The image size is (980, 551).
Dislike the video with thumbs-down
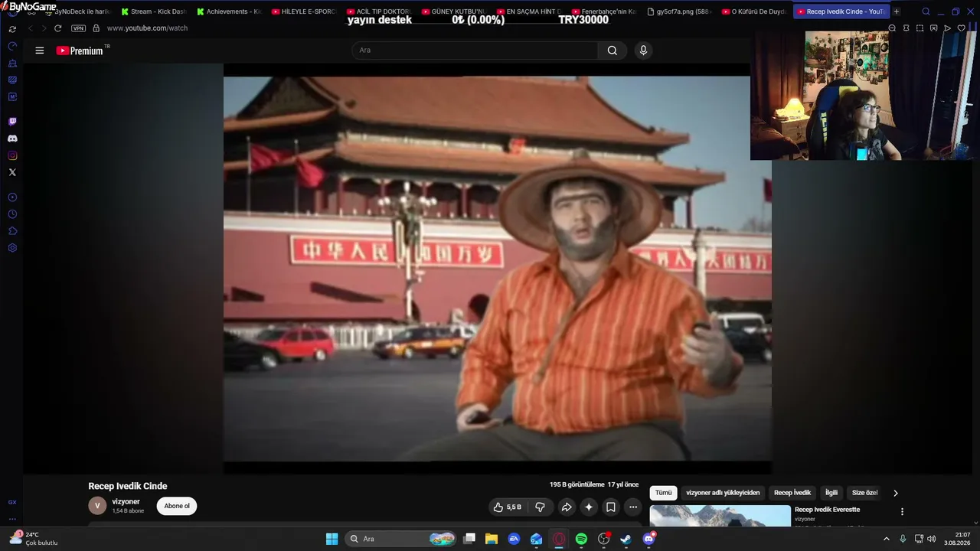tap(540, 507)
